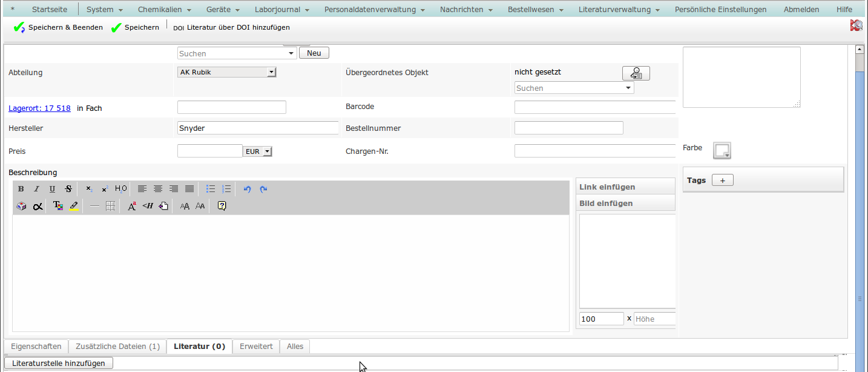Open the editor help icon
The height and width of the screenshot is (372, 868).
coord(222,206)
